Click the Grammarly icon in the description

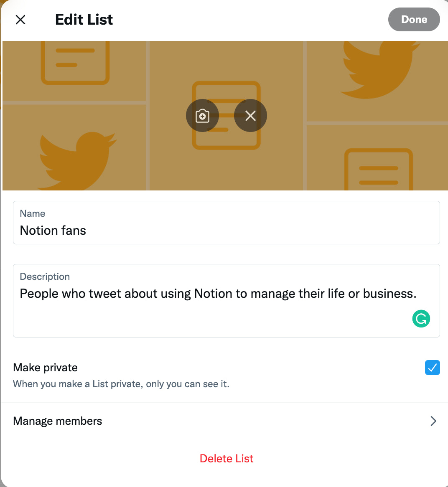(421, 319)
